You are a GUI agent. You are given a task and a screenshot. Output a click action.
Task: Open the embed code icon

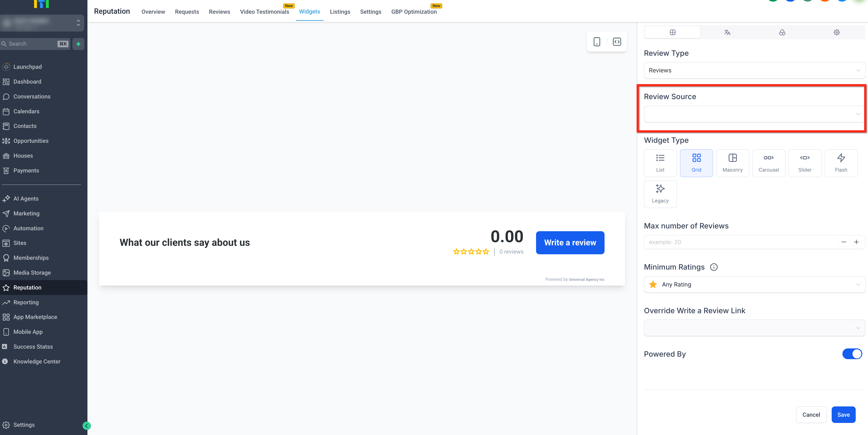pos(617,42)
